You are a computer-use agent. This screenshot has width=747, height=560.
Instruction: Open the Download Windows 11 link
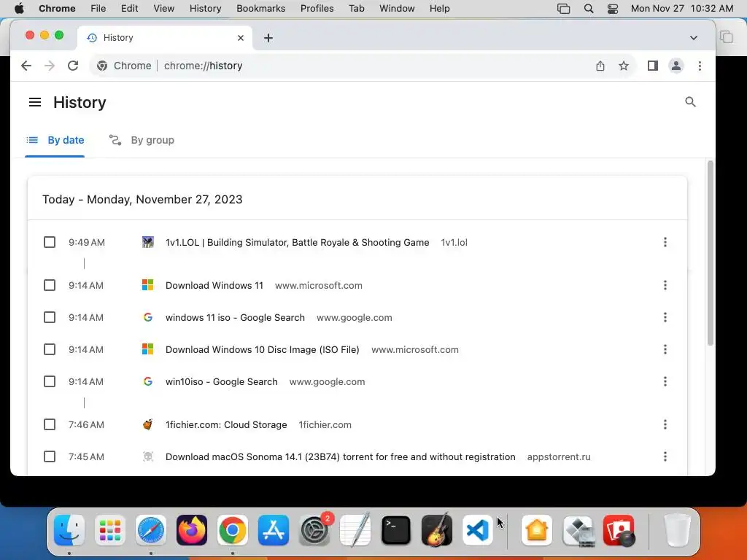click(214, 285)
